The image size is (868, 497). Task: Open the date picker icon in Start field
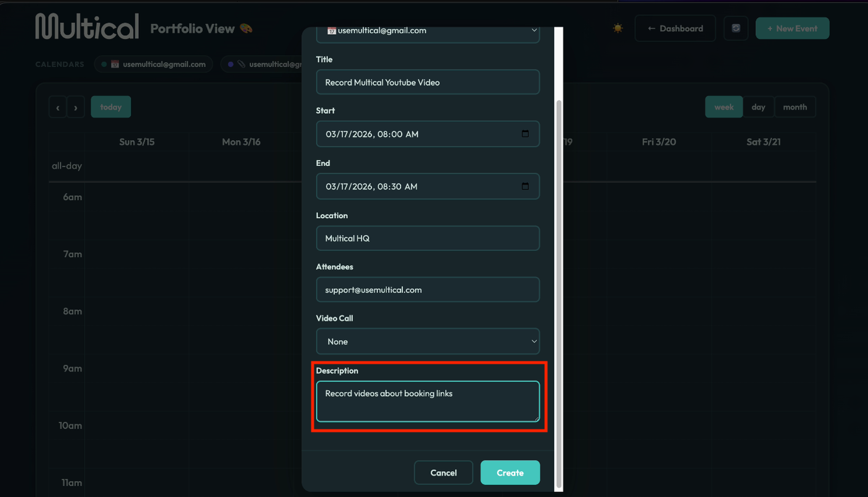click(525, 134)
